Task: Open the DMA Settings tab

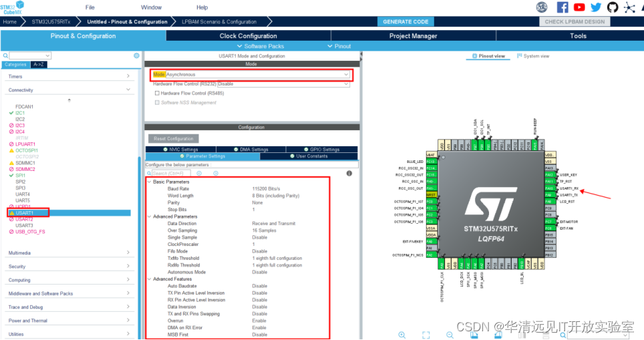Action: click(251, 150)
